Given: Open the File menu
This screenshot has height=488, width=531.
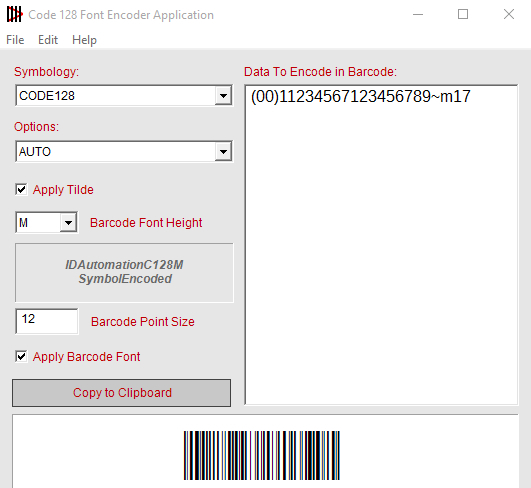Looking at the screenshot, I should 15,40.
